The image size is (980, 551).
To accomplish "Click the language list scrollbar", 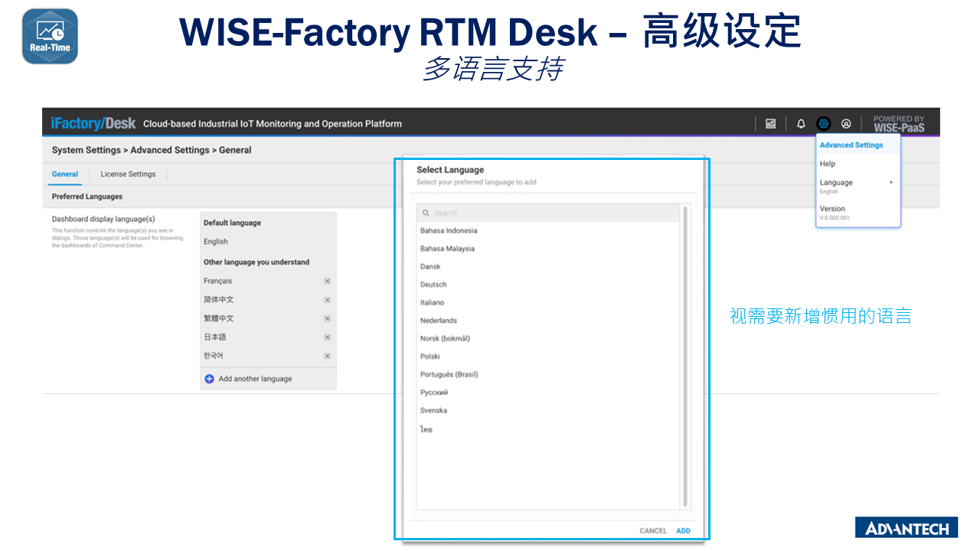I will pos(684,357).
